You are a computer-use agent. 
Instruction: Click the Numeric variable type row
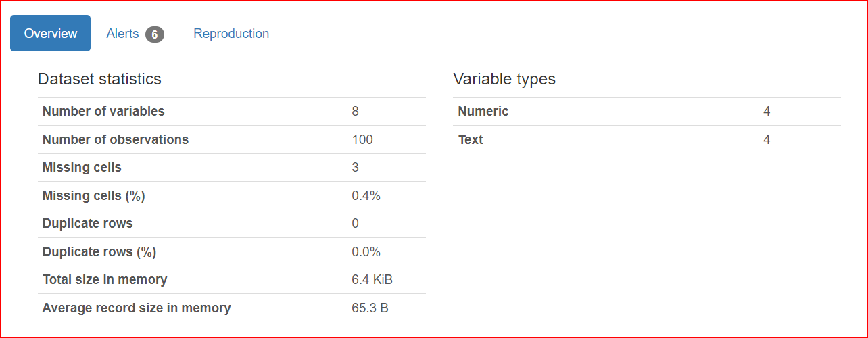point(647,112)
